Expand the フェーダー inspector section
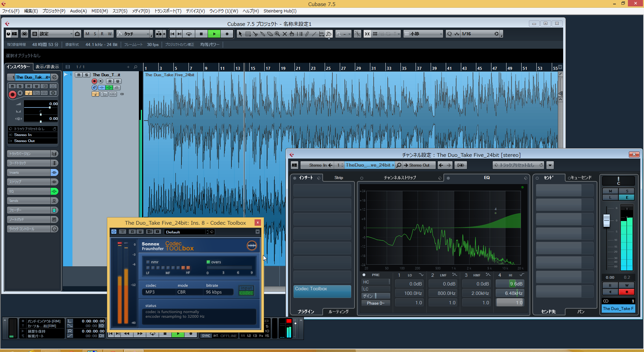 click(33, 210)
